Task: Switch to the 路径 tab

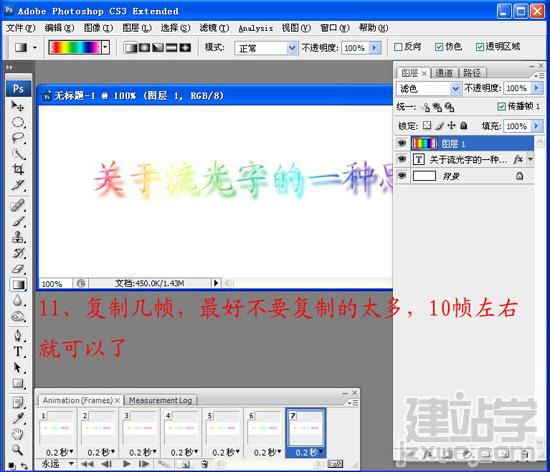Action: coord(472,73)
